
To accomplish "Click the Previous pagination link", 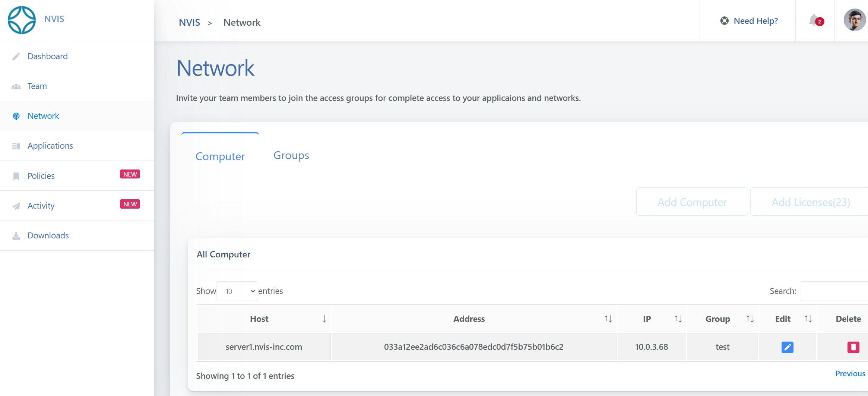I will coord(850,373).
